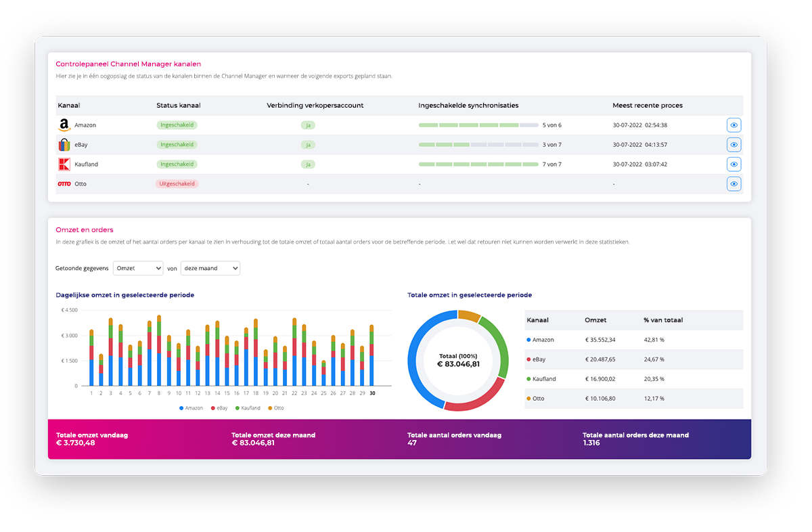The image size is (812, 532).
Task: Toggle Amazon series in bar chart legend
Action: (191, 408)
